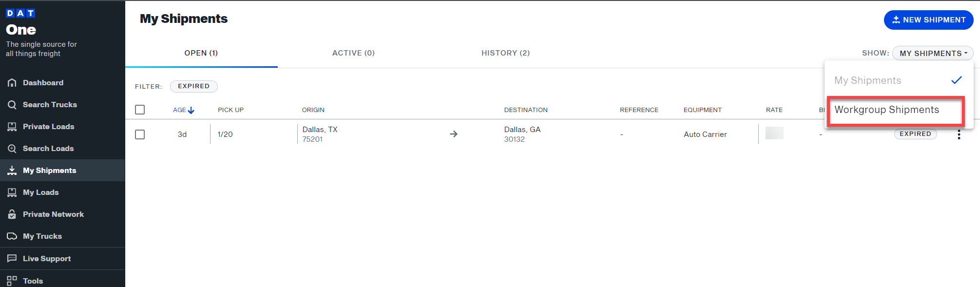
Task: Open the HISTORY tab showing 2 shipments
Action: 505,53
